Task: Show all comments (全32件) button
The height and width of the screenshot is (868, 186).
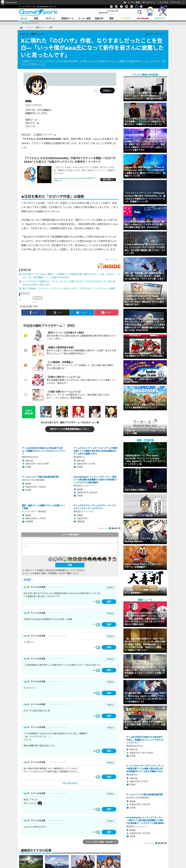Action: [100, 842]
